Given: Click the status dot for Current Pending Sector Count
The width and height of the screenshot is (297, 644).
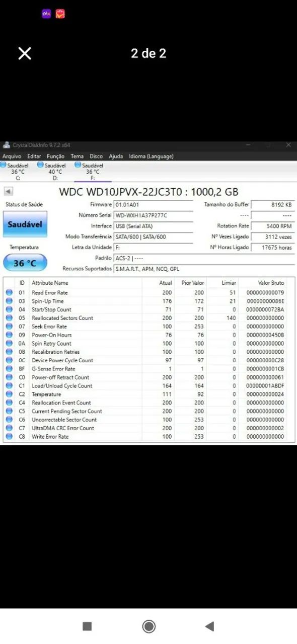Looking at the screenshot, I should click(x=9, y=411).
